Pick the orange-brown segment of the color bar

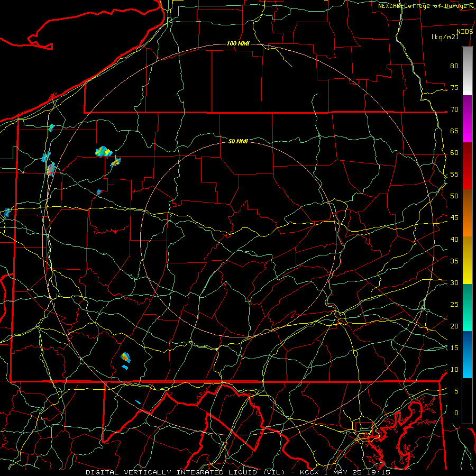(x=467, y=213)
